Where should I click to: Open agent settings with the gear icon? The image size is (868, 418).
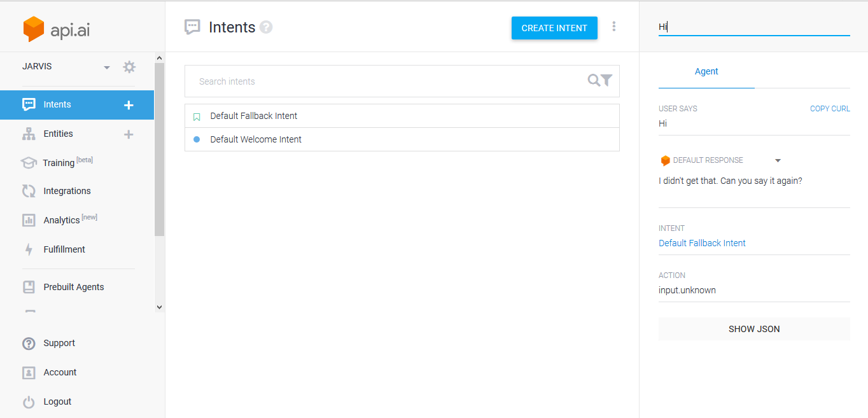(x=129, y=66)
